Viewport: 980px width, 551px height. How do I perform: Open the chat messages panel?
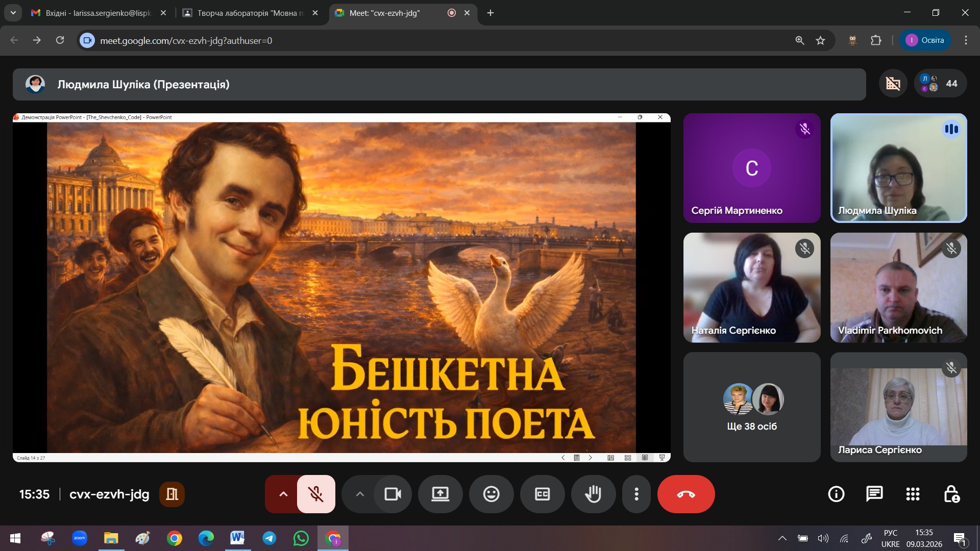(x=874, y=494)
